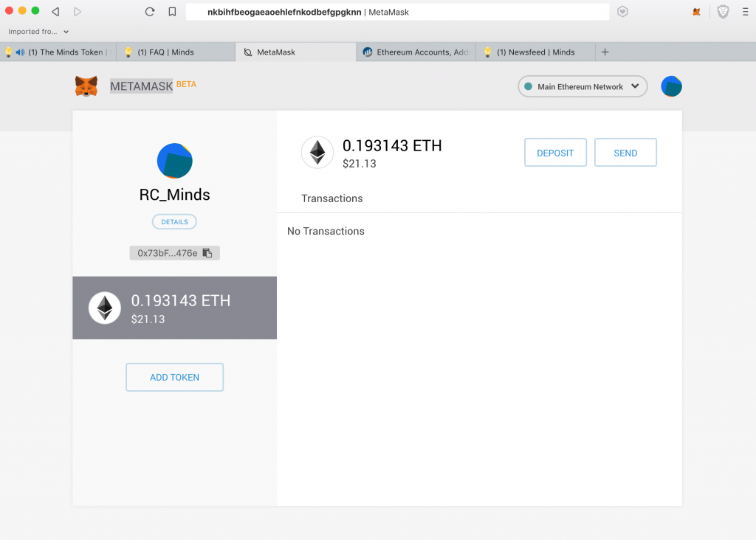Image resolution: width=756 pixels, height=540 pixels.
Task: Bookmark this page
Action: [x=172, y=12]
